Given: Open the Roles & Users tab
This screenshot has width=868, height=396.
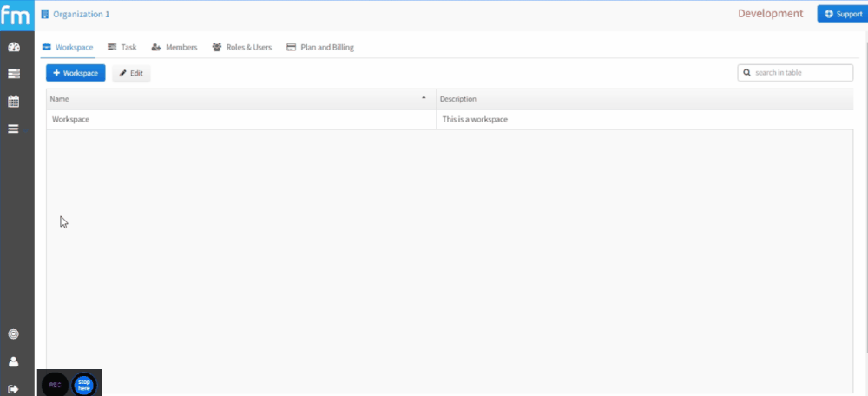Looking at the screenshot, I should [x=242, y=48].
